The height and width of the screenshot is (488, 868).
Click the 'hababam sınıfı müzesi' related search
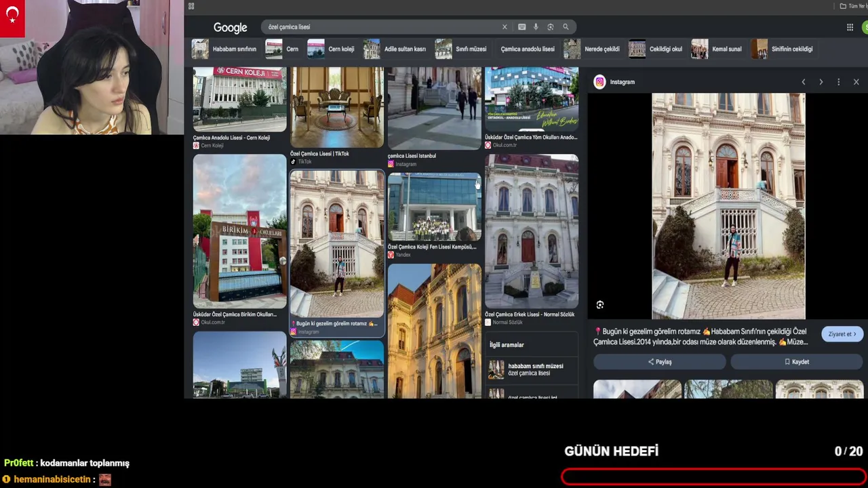tap(532, 369)
